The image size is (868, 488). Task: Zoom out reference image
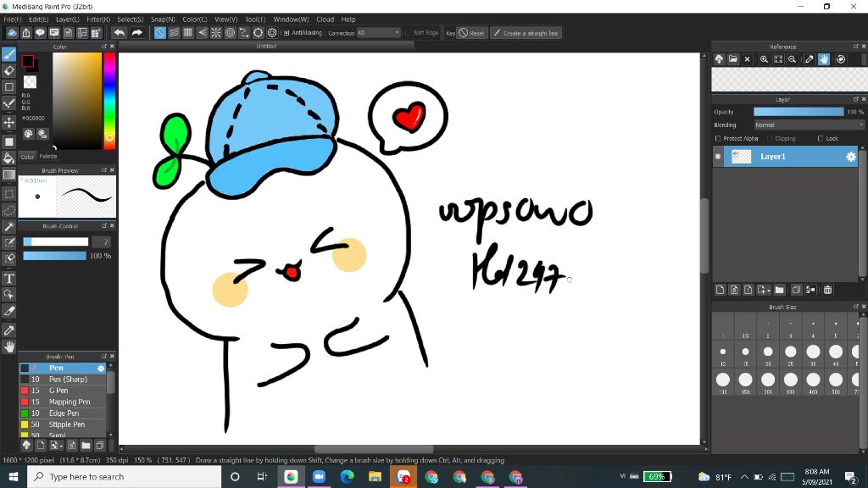(793, 59)
